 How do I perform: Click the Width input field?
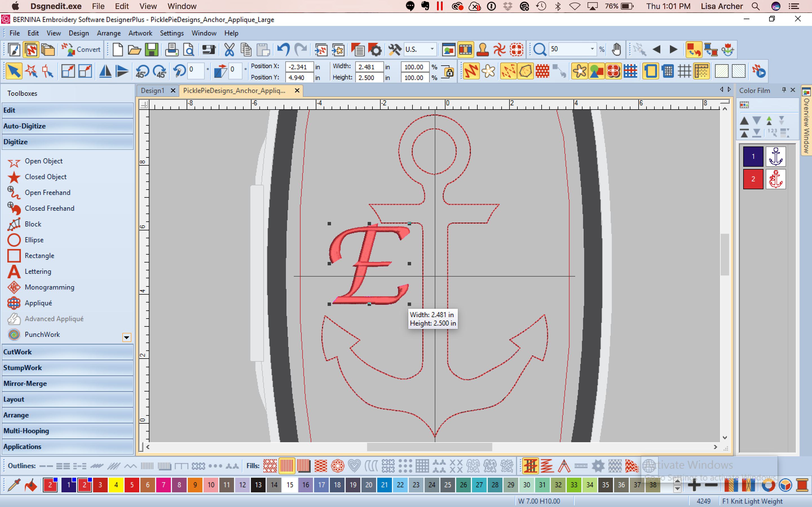[369, 67]
